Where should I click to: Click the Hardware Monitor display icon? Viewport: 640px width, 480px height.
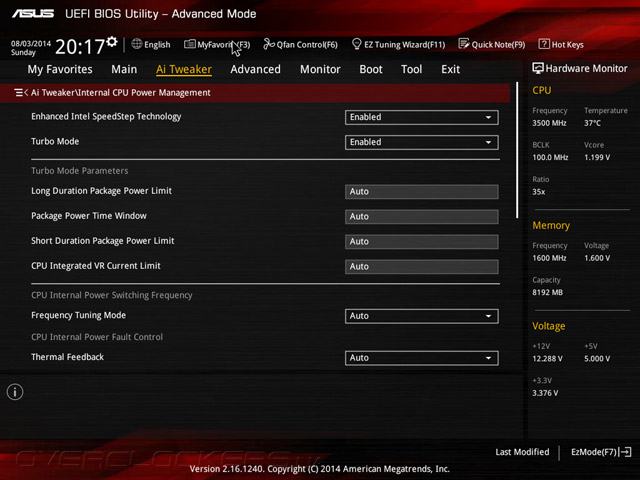click(538, 68)
